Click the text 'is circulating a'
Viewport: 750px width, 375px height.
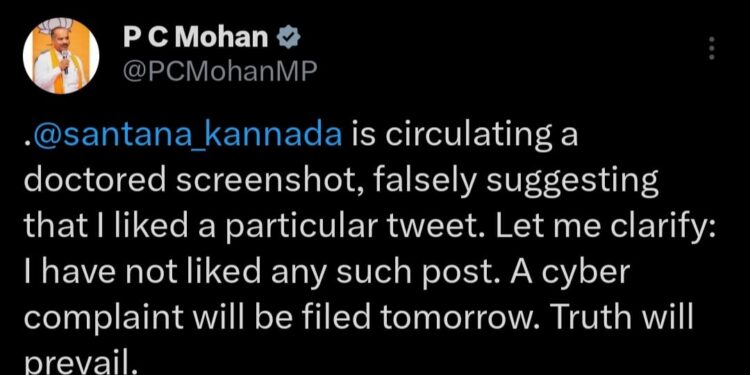tap(465, 137)
